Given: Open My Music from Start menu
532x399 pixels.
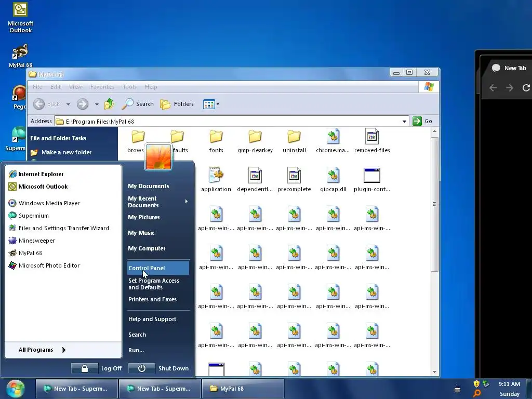Looking at the screenshot, I should pyautogui.click(x=141, y=233).
